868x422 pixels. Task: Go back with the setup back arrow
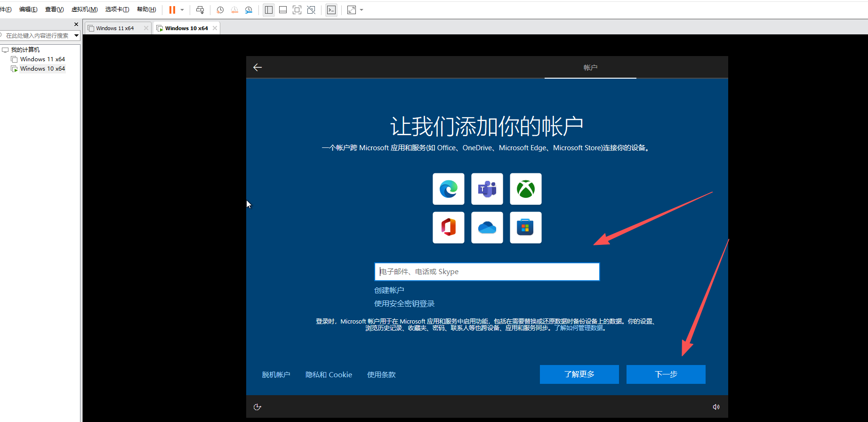[257, 67]
